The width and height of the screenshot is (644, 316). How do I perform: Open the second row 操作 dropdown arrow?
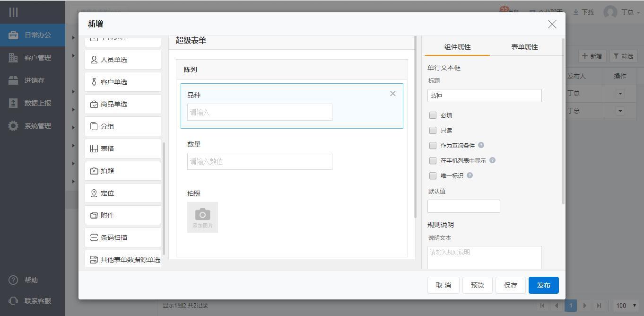tap(620, 111)
